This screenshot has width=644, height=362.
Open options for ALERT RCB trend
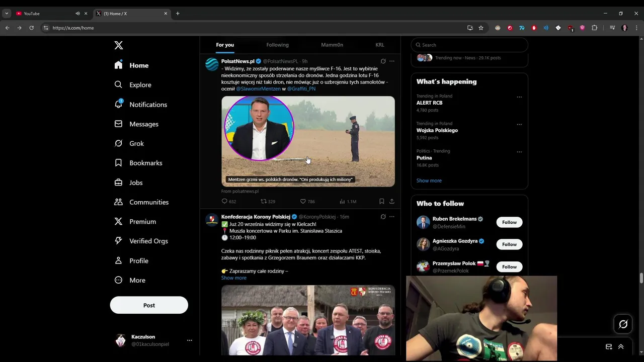pos(519,97)
